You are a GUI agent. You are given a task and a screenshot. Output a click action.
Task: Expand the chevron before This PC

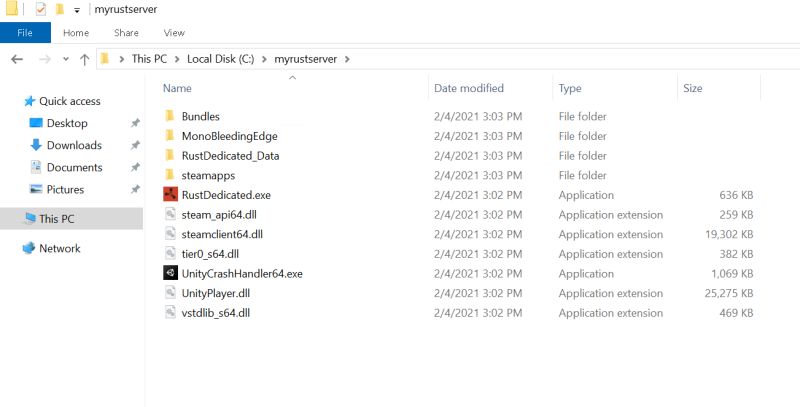(121, 59)
